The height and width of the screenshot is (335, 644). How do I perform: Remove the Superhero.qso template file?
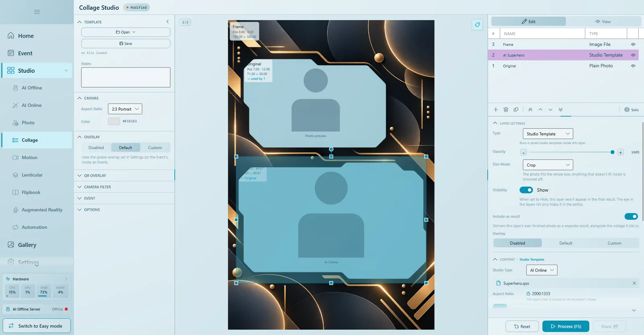coord(634,283)
